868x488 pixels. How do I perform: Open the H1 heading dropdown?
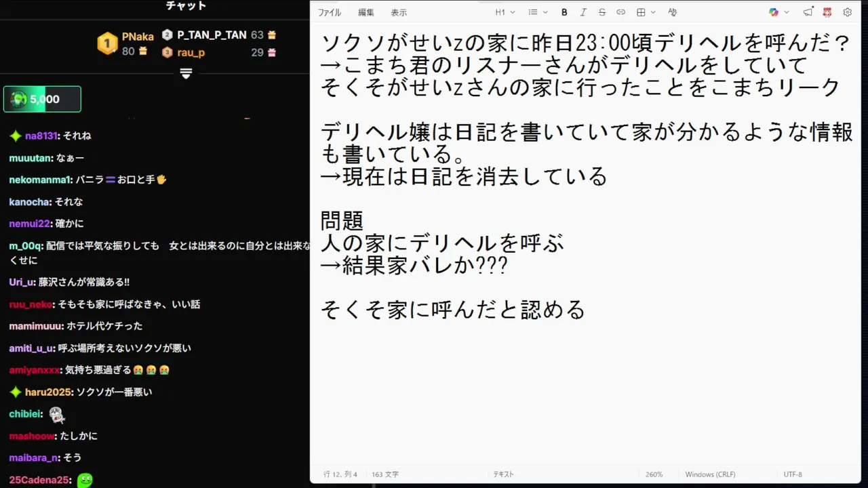(x=505, y=12)
